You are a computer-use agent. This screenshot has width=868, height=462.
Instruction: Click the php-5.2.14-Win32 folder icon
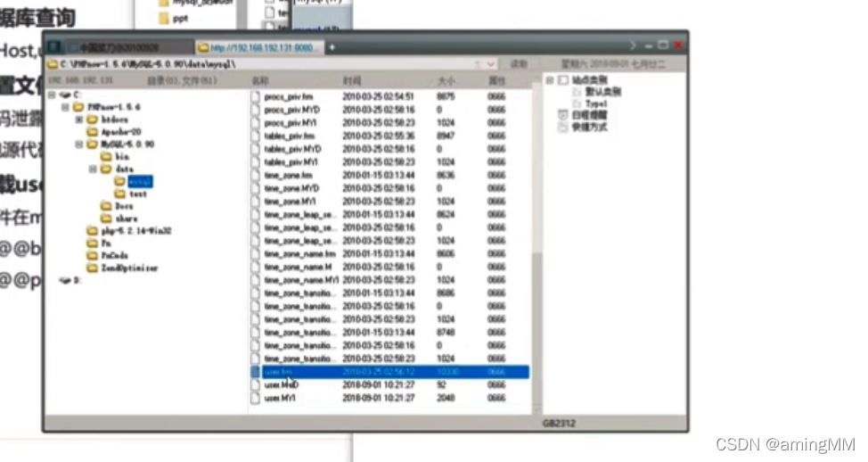coord(93,230)
